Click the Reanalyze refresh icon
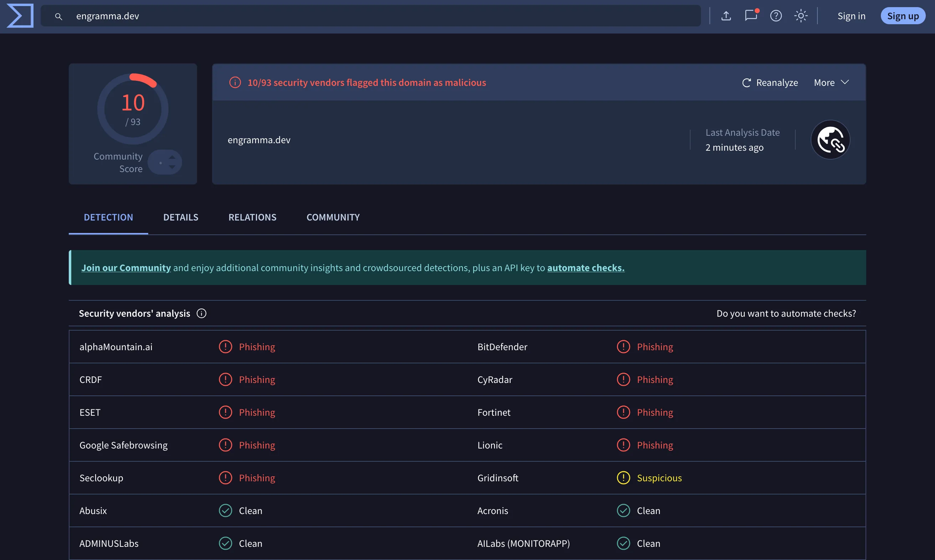Image resolution: width=935 pixels, height=560 pixels. click(746, 83)
